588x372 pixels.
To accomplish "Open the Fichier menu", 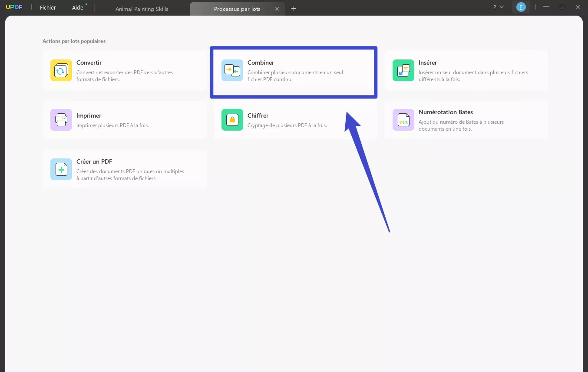I will [48, 8].
